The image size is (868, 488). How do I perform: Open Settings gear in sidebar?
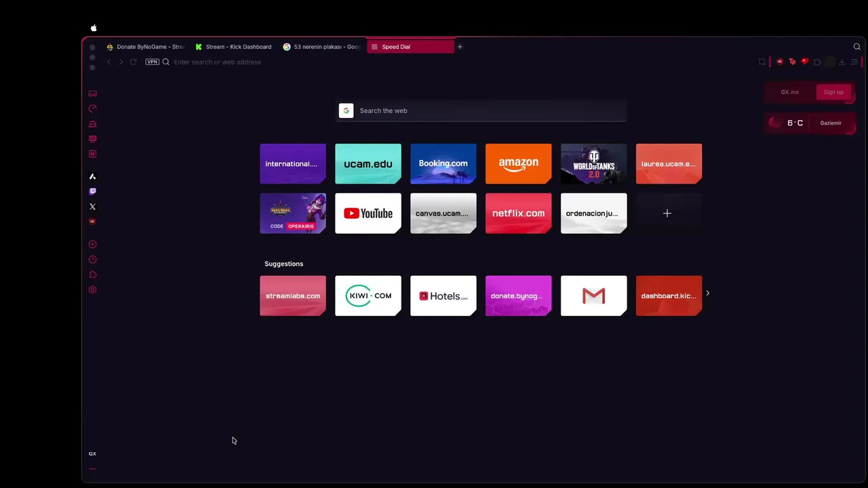click(x=93, y=289)
